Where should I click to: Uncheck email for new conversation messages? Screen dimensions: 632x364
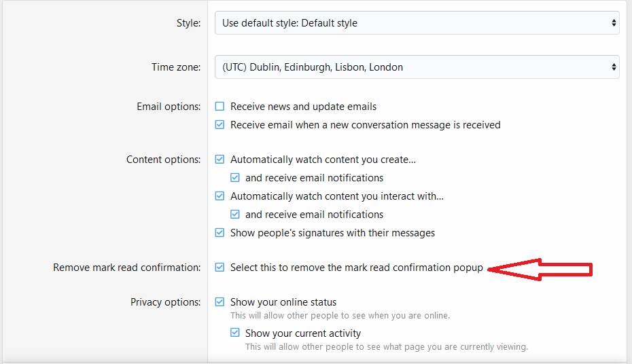(220, 125)
